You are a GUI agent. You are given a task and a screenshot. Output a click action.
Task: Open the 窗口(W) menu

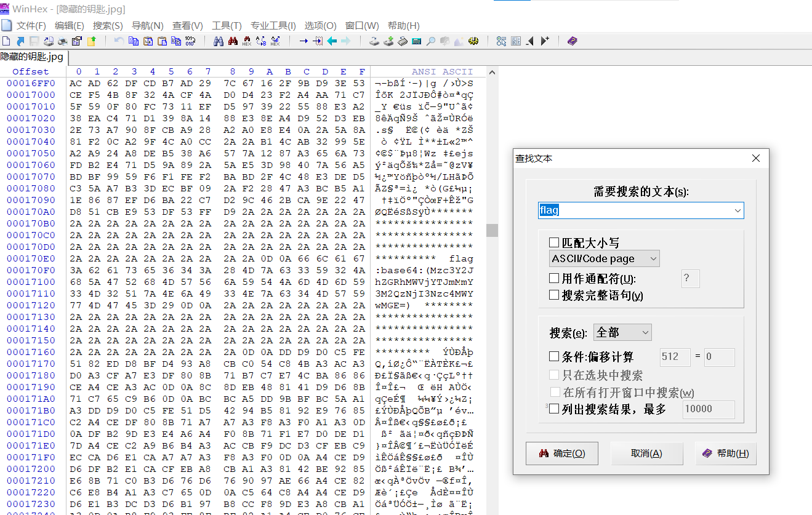pos(362,26)
